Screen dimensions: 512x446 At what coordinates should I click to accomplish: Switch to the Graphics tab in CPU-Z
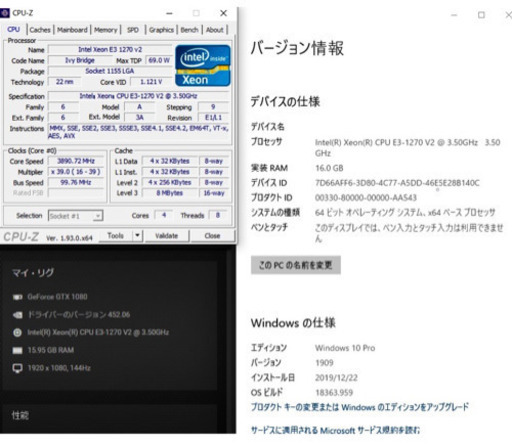point(161,30)
